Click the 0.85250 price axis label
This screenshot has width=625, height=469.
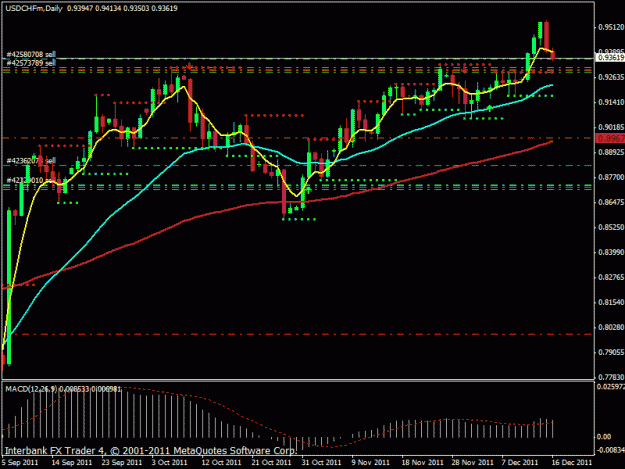(611, 227)
